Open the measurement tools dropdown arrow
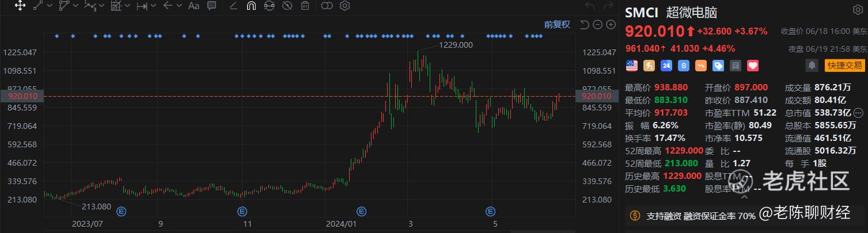Viewport: 868px width, 233px height. click(x=127, y=6)
